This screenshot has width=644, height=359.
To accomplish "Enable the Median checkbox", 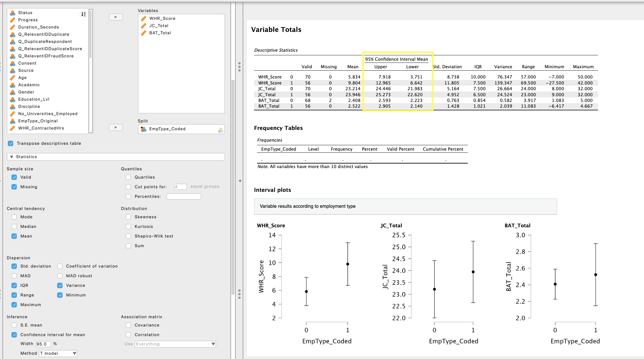I will (x=14, y=226).
